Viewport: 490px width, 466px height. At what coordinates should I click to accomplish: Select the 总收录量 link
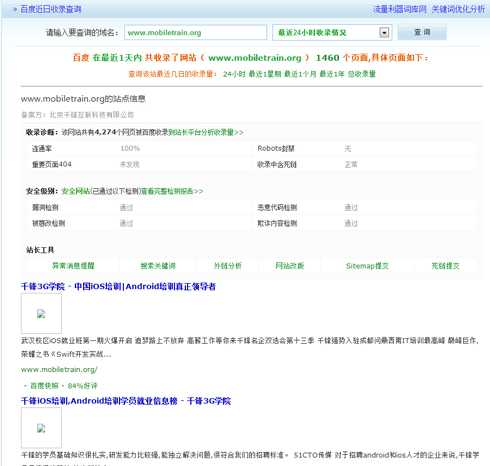pos(362,74)
